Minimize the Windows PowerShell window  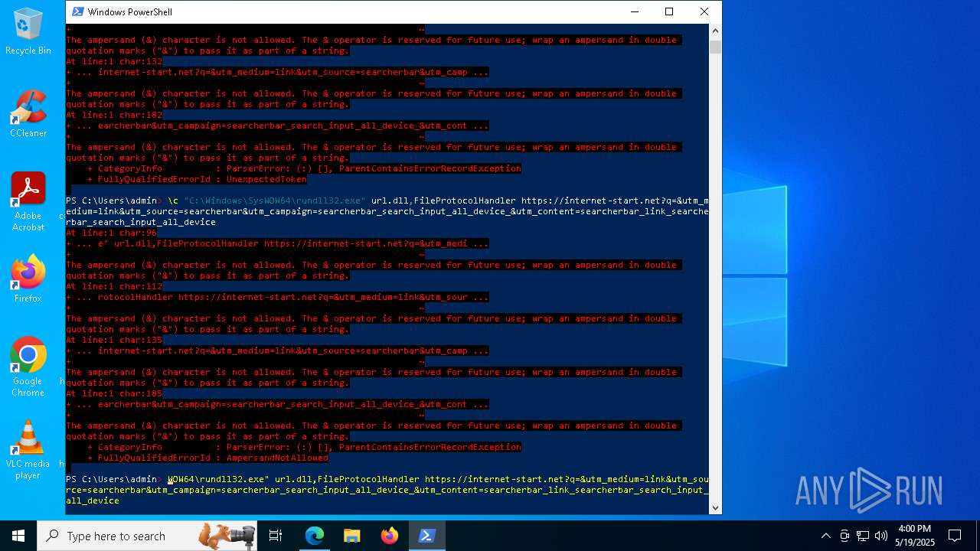click(x=634, y=11)
